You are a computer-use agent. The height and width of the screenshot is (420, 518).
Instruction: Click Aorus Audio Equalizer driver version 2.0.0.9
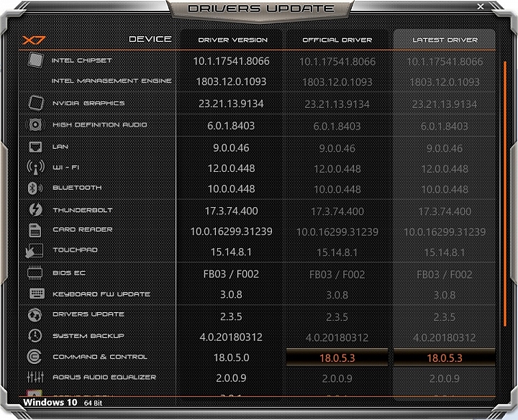pos(231,378)
